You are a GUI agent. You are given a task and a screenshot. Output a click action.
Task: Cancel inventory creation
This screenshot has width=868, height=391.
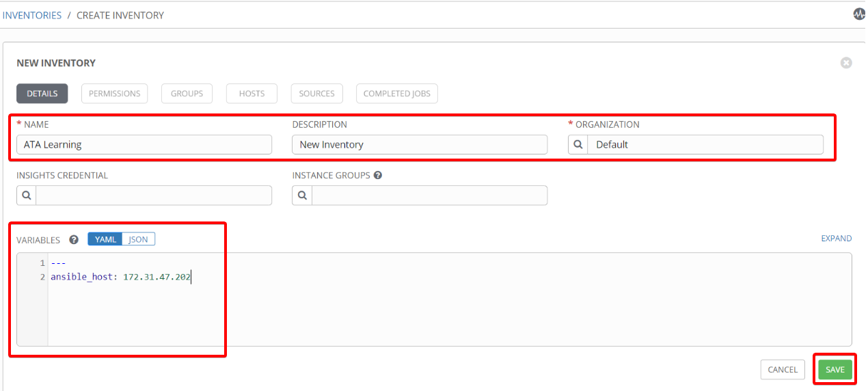click(x=783, y=370)
